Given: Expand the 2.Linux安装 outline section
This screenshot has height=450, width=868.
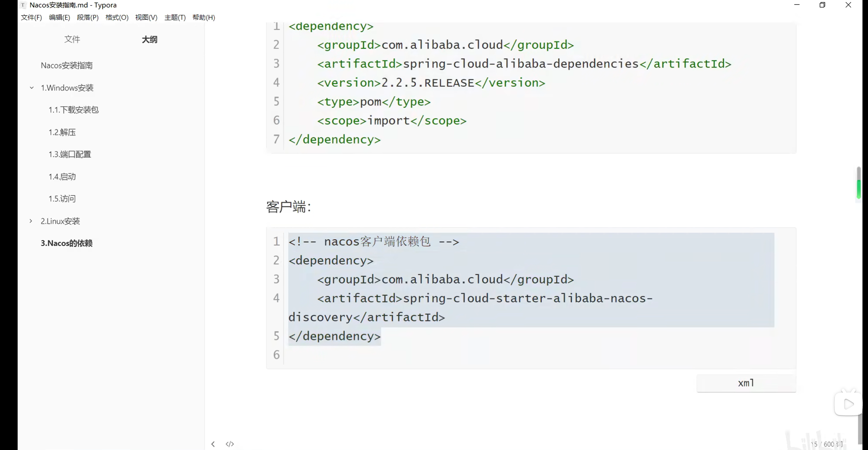Looking at the screenshot, I should pyautogui.click(x=31, y=221).
